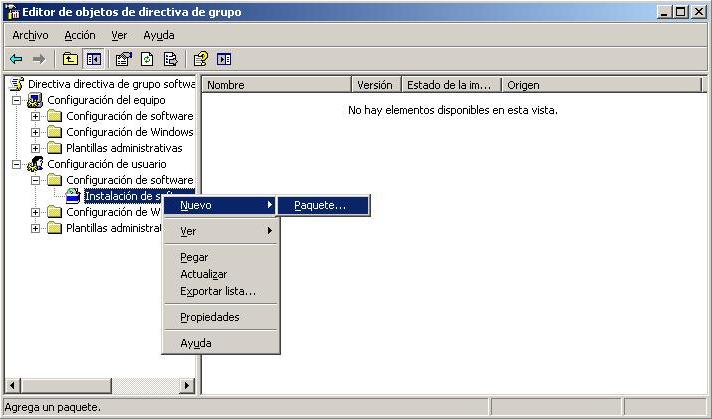Click Exportar lista... in the context menu
The image size is (712, 419).
point(217,291)
